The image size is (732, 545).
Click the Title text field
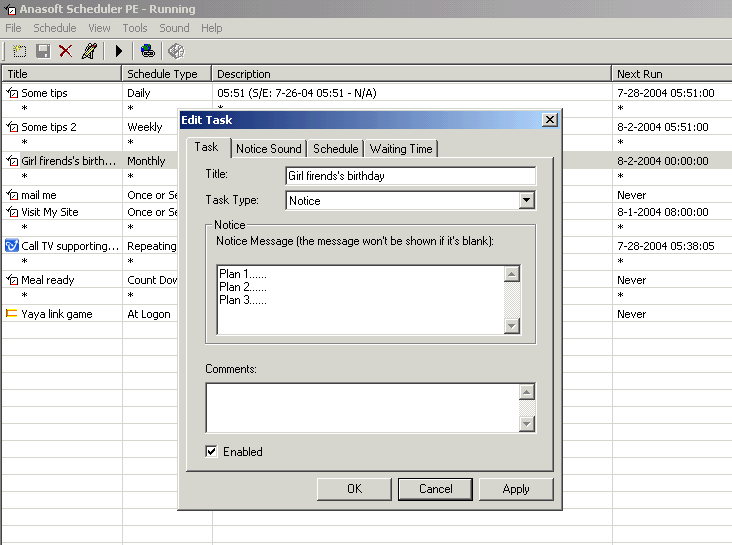click(x=410, y=176)
